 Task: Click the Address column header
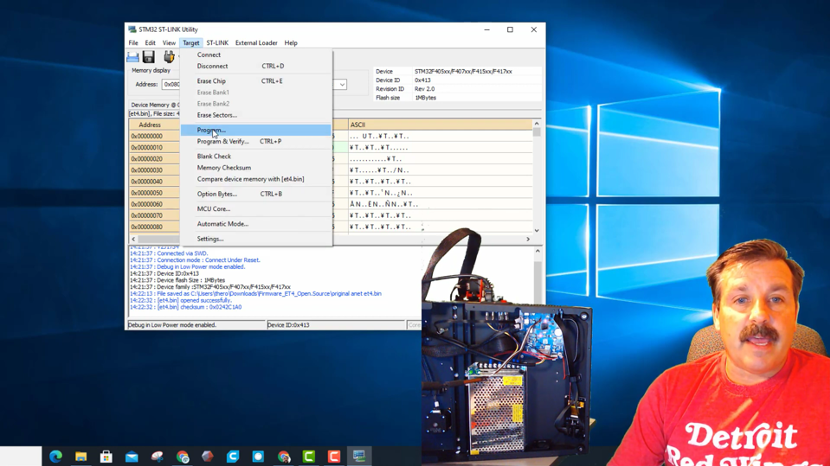pos(149,125)
